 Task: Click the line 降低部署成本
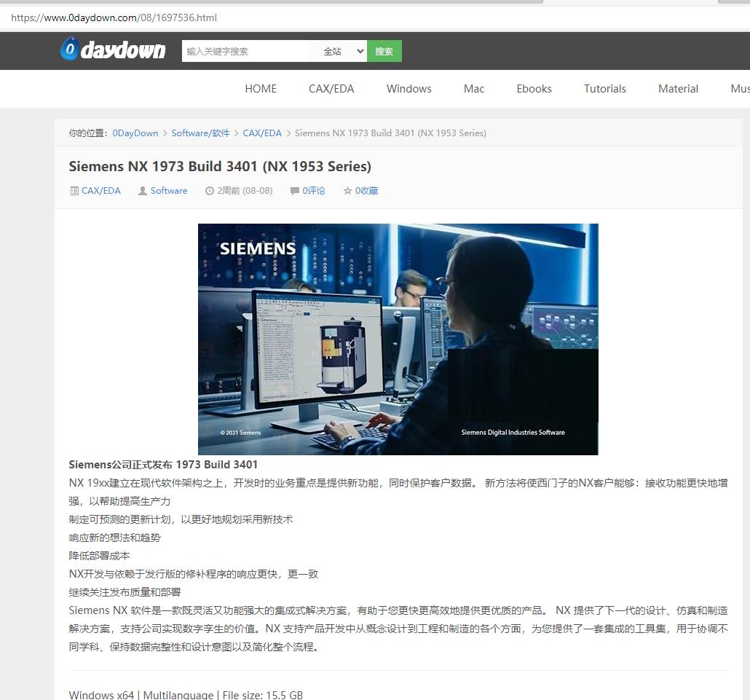pyautogui.click(x=100, y=556)
